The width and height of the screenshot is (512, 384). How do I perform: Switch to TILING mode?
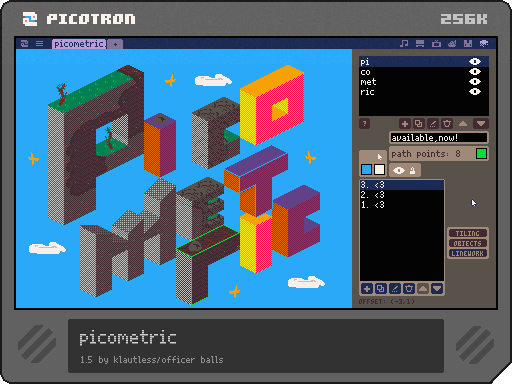click(x=467, y=233)
